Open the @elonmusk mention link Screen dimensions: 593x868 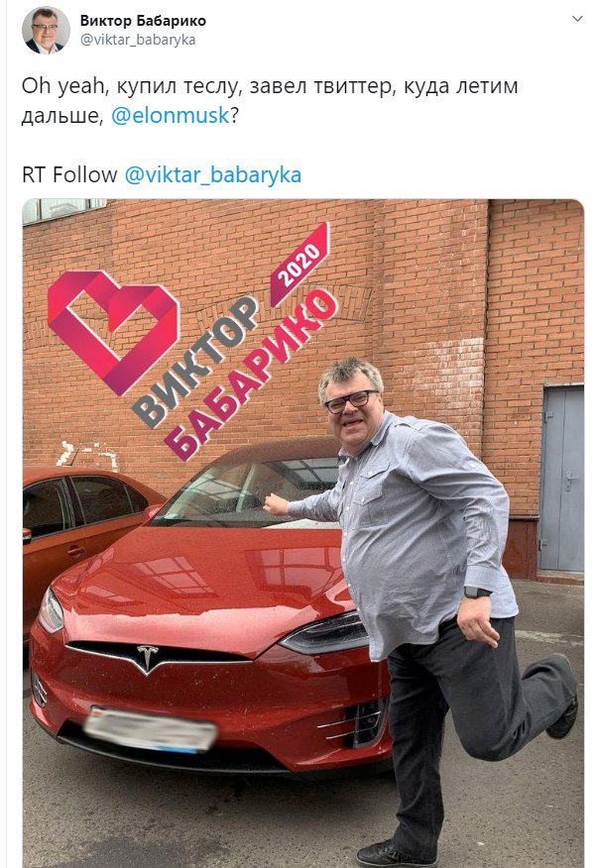pyautogui.click(x=171, y=116)
